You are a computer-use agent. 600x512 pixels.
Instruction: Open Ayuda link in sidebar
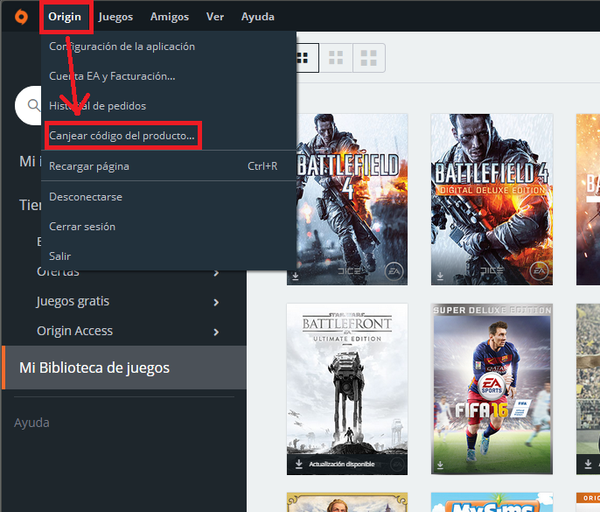point(32,423)
